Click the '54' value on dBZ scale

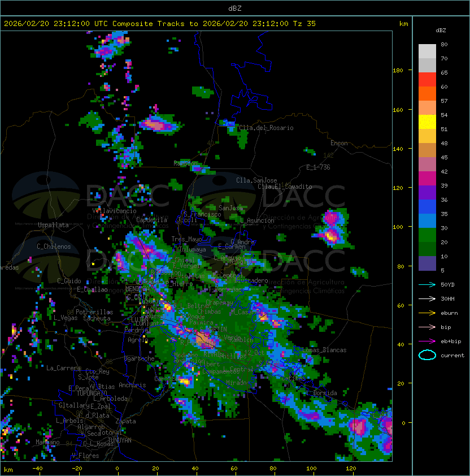(x=444, y=115)
